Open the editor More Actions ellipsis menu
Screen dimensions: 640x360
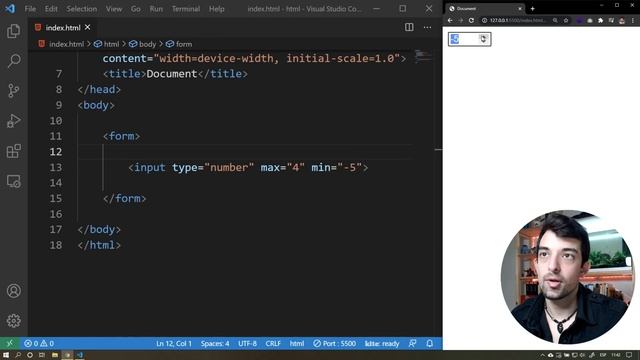point(427,27)
